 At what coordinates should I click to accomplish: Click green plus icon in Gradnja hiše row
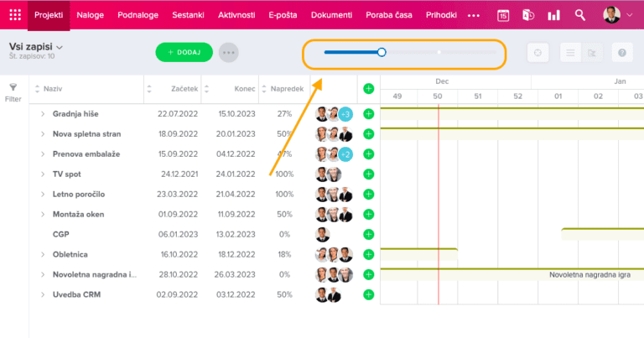[x=368, y=113]
